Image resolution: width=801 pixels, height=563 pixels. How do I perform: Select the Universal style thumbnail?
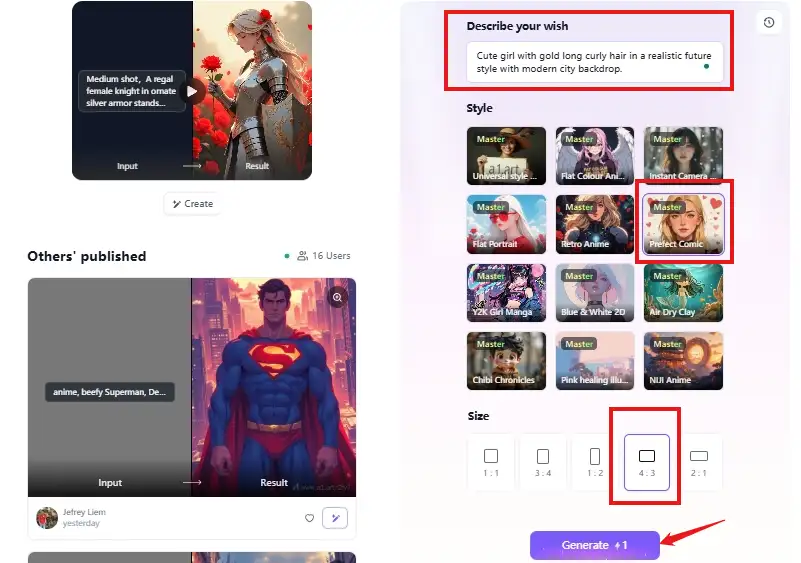pos(506,156)
